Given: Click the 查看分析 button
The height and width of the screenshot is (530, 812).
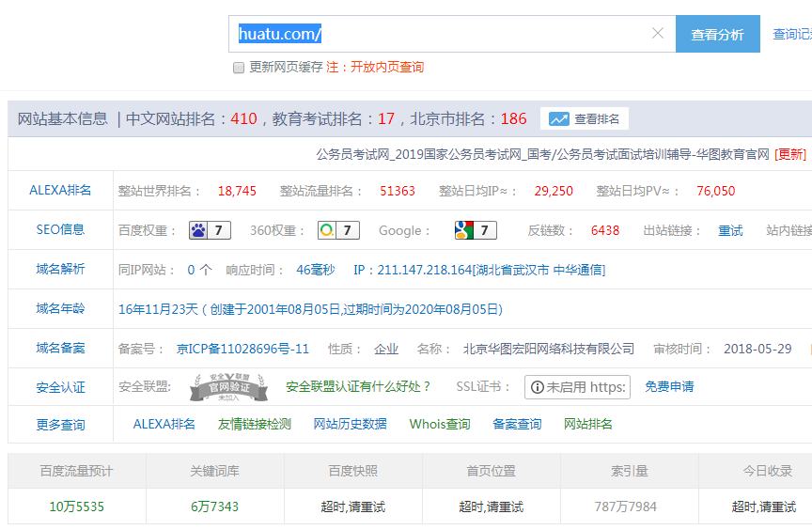Looking at the screenshot, I should [x=718, y=34].
